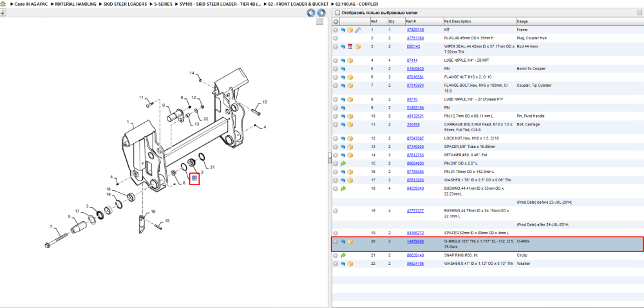Open 'SKID STEER LOADERS' breadcrumb

pyautogui.click(x=125, y=4)
